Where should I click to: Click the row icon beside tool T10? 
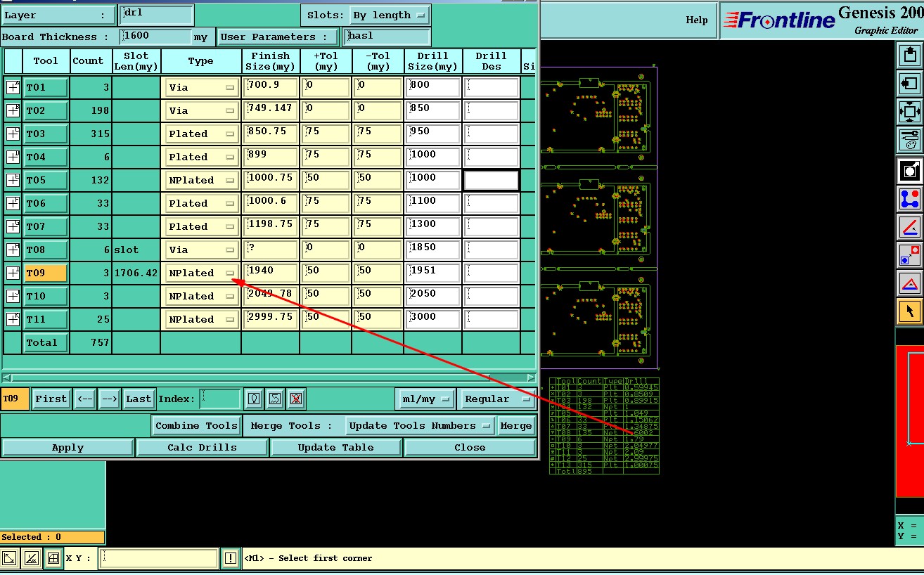pos(13,296)
